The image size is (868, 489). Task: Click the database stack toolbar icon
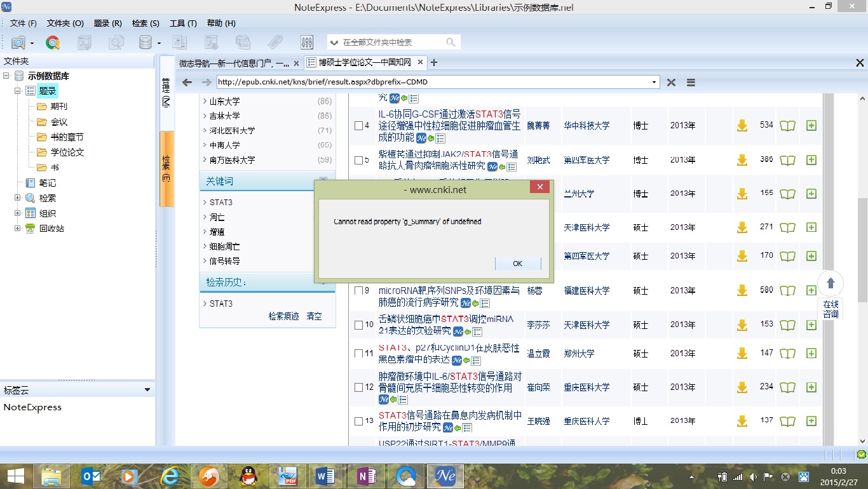click(x=146, y=43)
